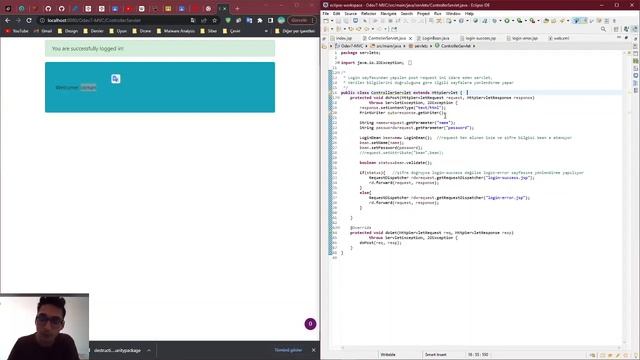Minimize the Eclipse editor area icon
640x360 pixels.
click(619, 38)
